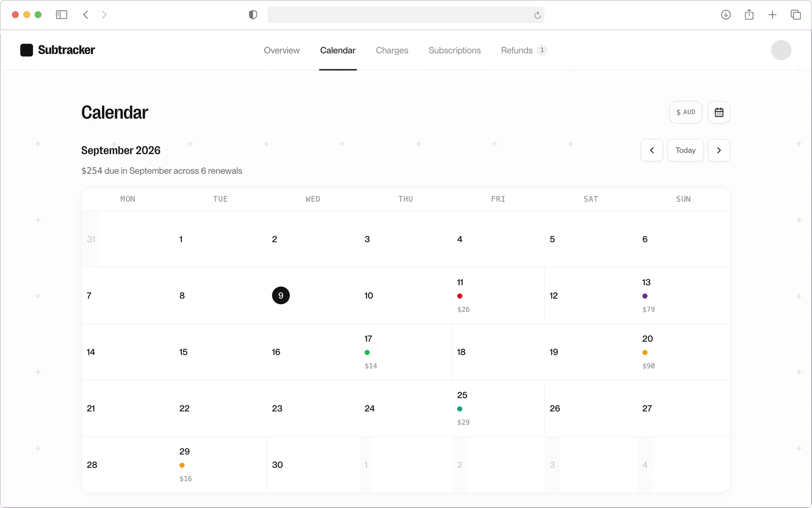Switch to the Overview tab

(282, 50)
